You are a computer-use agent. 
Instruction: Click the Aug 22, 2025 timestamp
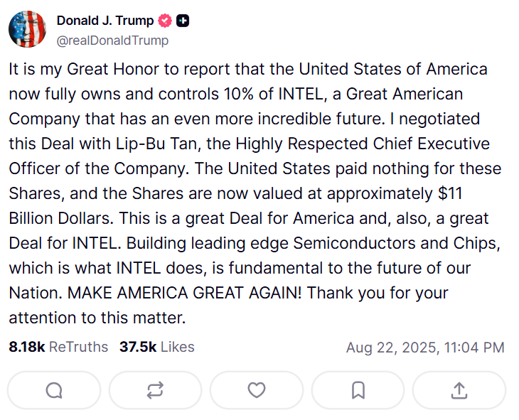(425, 348)
